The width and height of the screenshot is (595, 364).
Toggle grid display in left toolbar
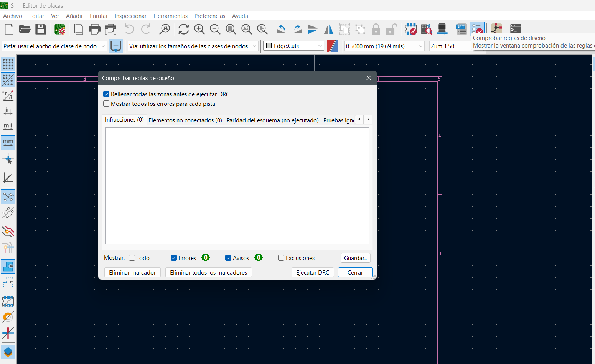pos(8,64)
